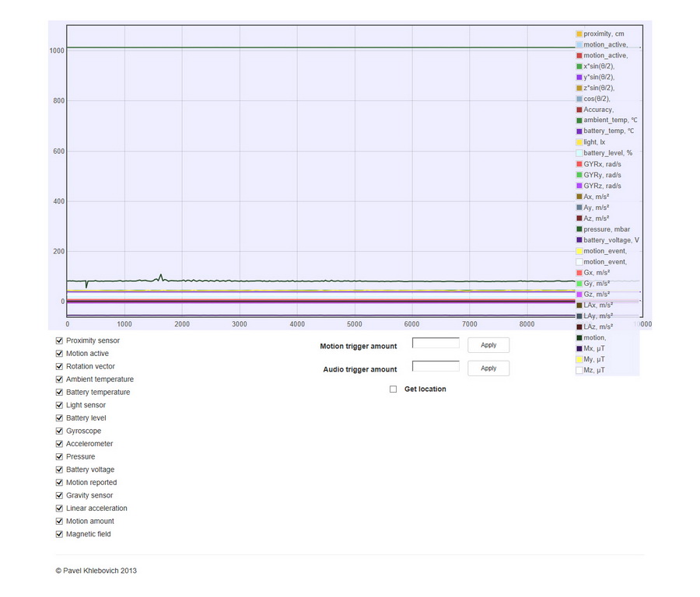Turn off the Pressure checkbox

59,456
